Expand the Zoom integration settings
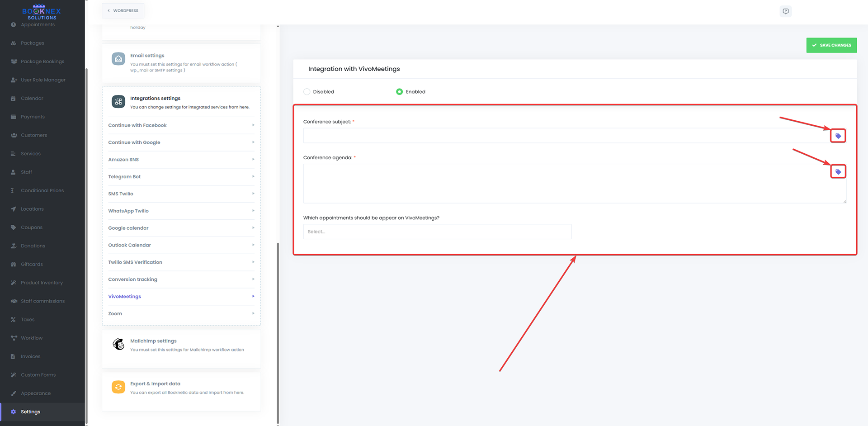The width and height of the screenshot is (868, 426). [115, 313]
